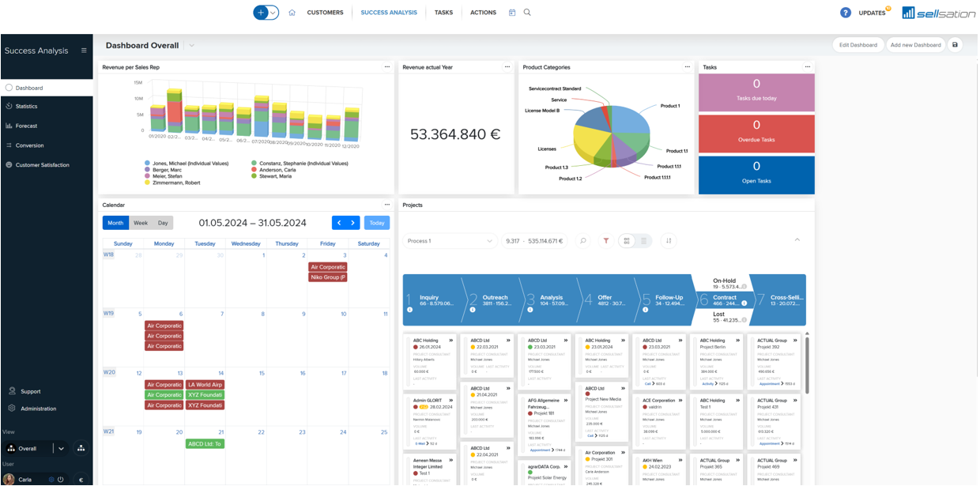The height and width of the screenshot is (486, 980).
Task: Switch calendar to Week view
Action: click(x=141, y=223)
